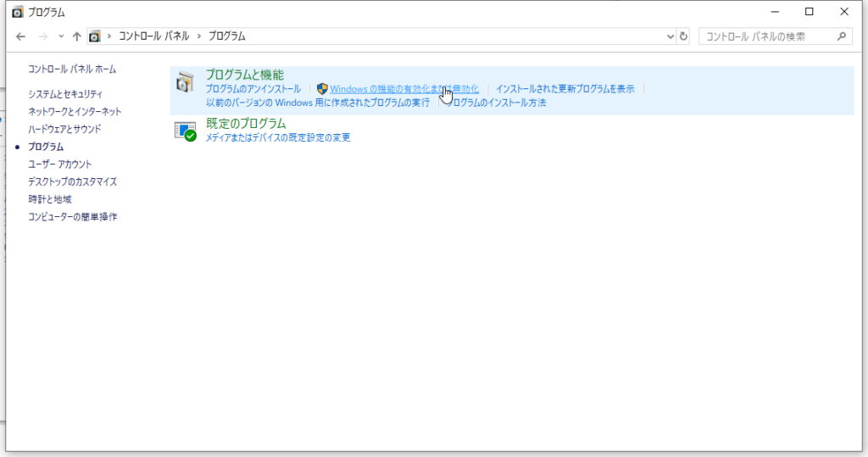The height and width of the screenshot is (457, 868).
Task: Go up one level with the Up arrow
Action: pos(77,36)
